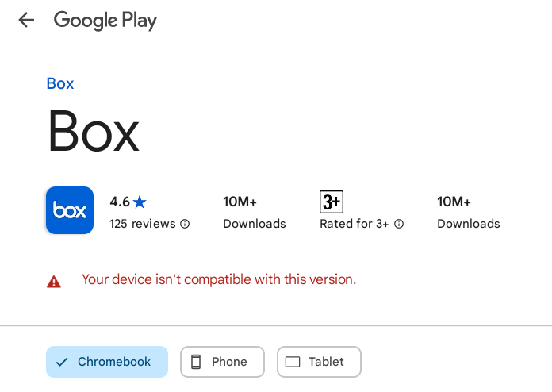The height and width of the screenshot is (392, 552).
Task: Click the tablet icon in the Tablet chip
Action: tap(293, 362)
